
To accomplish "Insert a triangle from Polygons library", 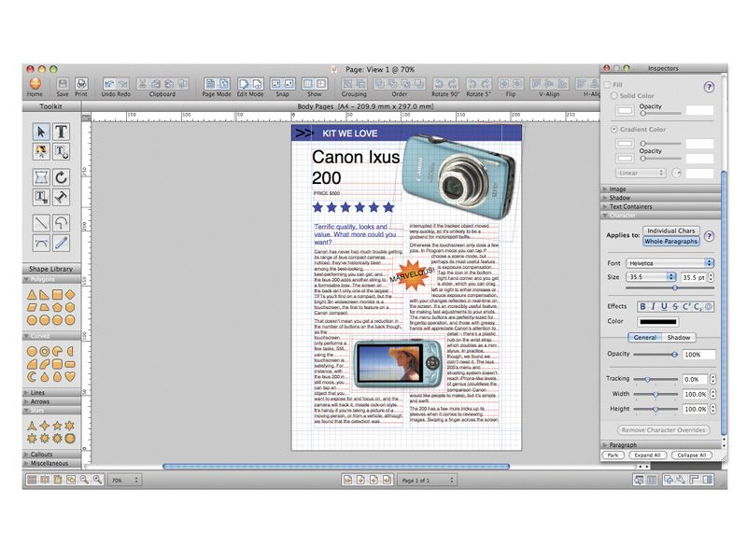I will [32, 295].
